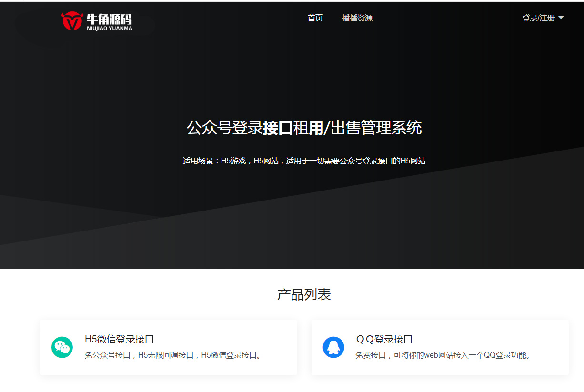Open the QQ登录接口 product title
Image resolution: width=584 pixels, height=392 pixels.
(384, 339)
